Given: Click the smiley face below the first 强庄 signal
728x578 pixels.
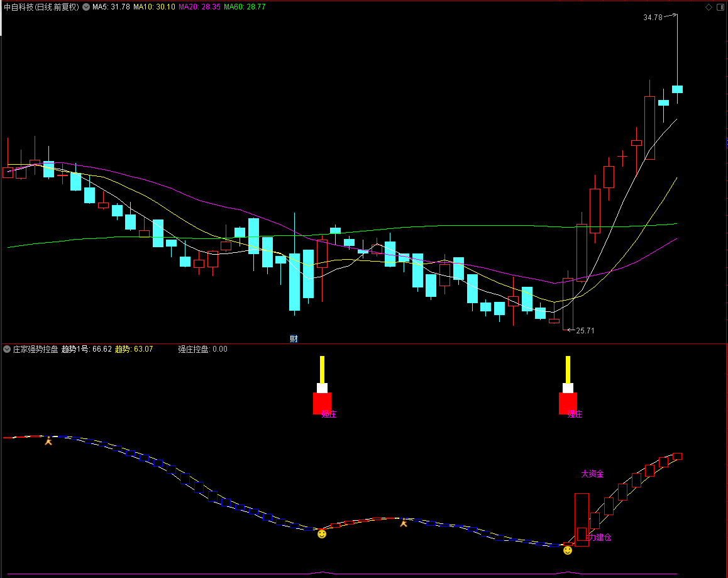Looking at the screenshot, I should tap(322, 534).
